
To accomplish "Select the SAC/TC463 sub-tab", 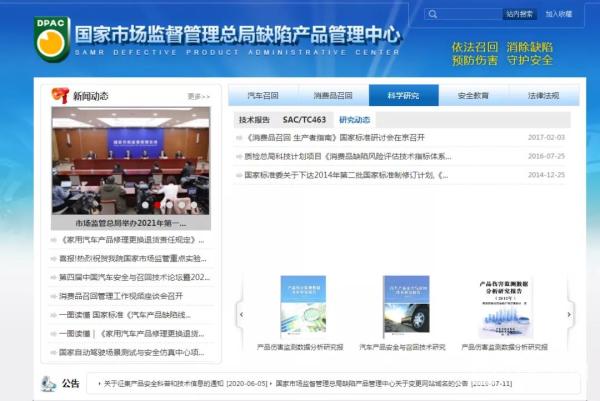I will pyautogui.click(x=304, y=119).
